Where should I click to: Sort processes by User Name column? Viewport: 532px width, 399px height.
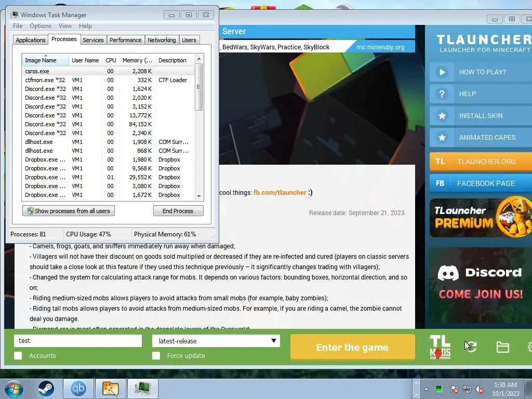point(85,60)
